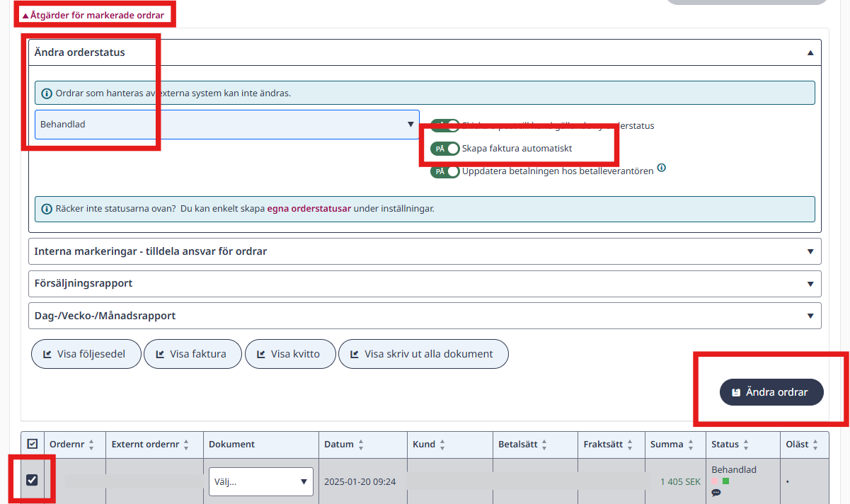Open the Behandlad order status dropdown
This screenshot has height=504, width=850.
[227, 124]
